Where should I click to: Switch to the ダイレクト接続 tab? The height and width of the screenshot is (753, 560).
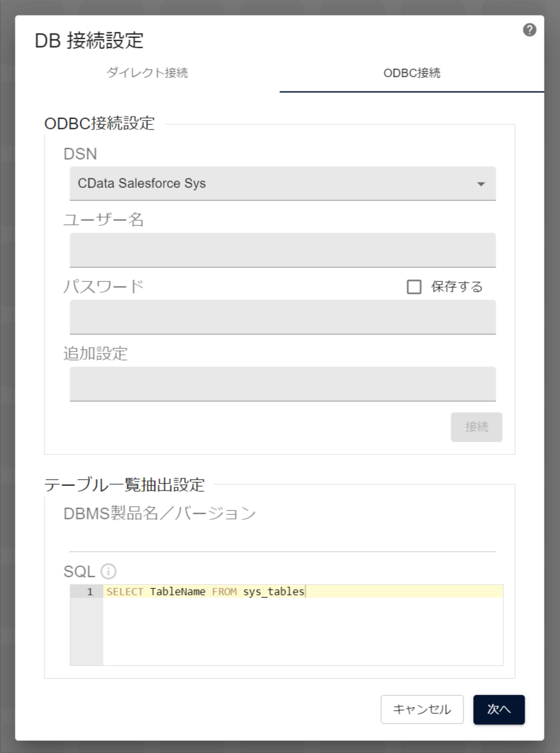click(x=147, y=73)
